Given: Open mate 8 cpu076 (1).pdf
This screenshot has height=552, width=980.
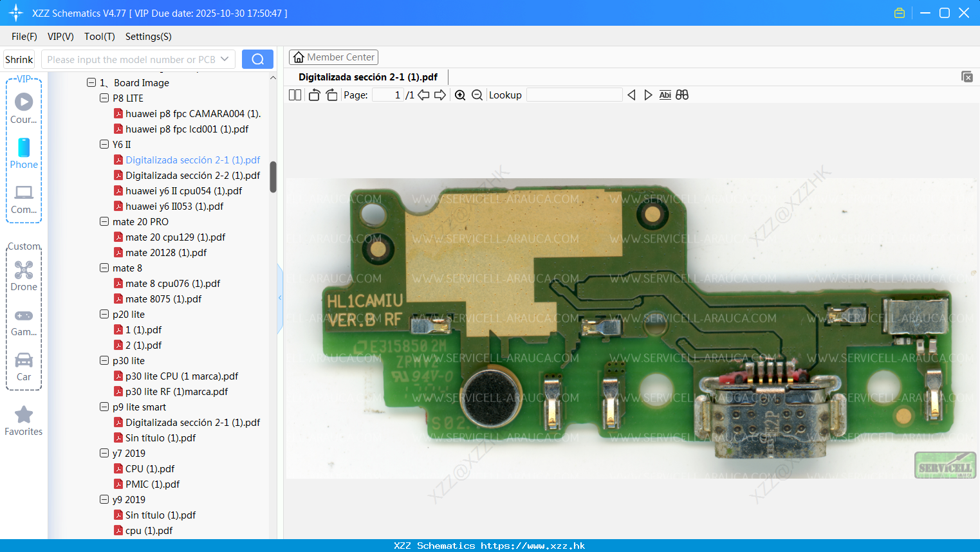Looking at the screenshot, I should coord(172,283).
